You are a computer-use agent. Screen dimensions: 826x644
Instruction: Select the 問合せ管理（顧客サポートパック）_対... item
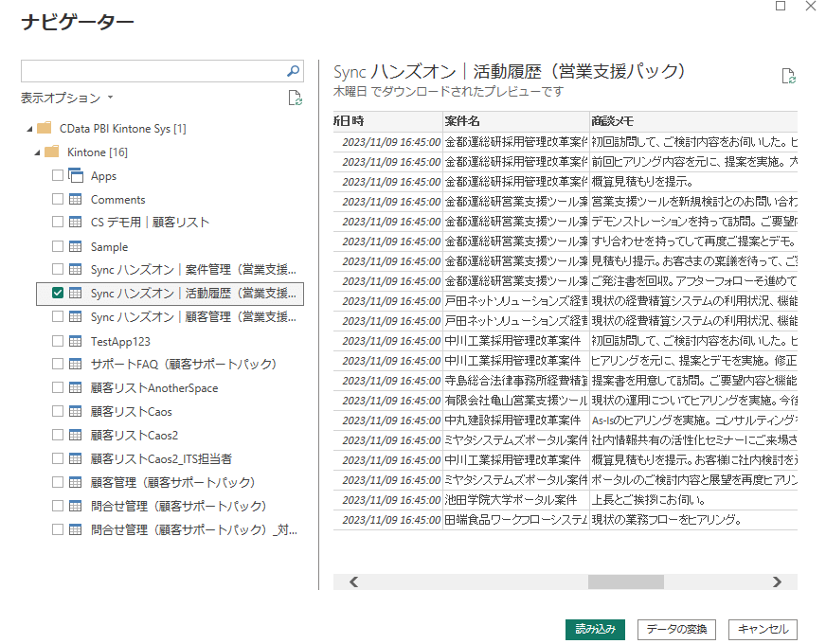pos(194,529)
